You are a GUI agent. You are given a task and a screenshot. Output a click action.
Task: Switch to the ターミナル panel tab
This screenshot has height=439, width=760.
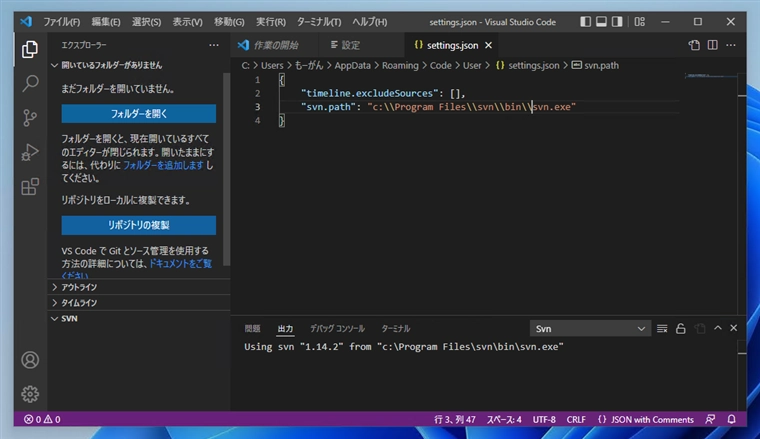point(396,329)
